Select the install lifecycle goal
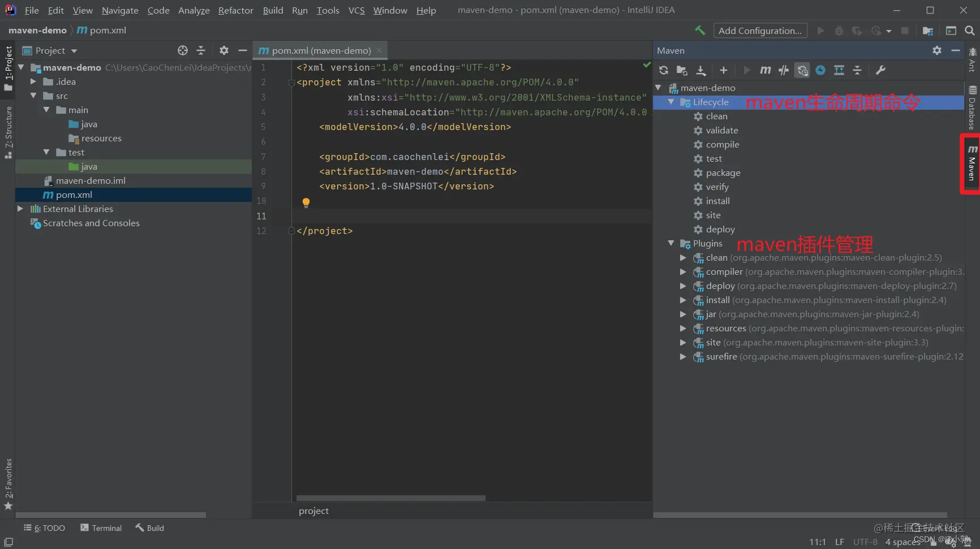Viewport: 980px width, 549px height. point(717,201)
